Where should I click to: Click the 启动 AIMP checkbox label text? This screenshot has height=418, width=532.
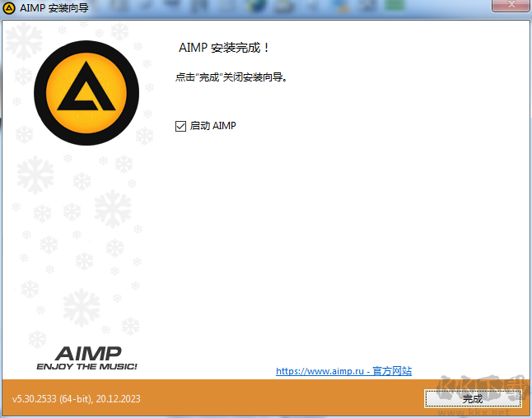pyautogui.click(x=213, y=126)
